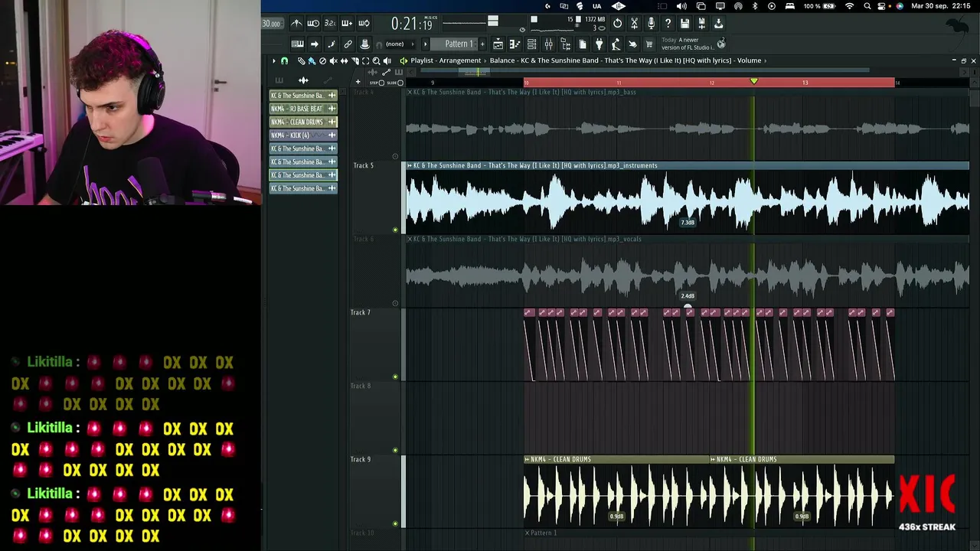This screenshot has width=980, height=551.
Task: Open the Mixer icon in the toolbar
Action: [x=548, y=44]
